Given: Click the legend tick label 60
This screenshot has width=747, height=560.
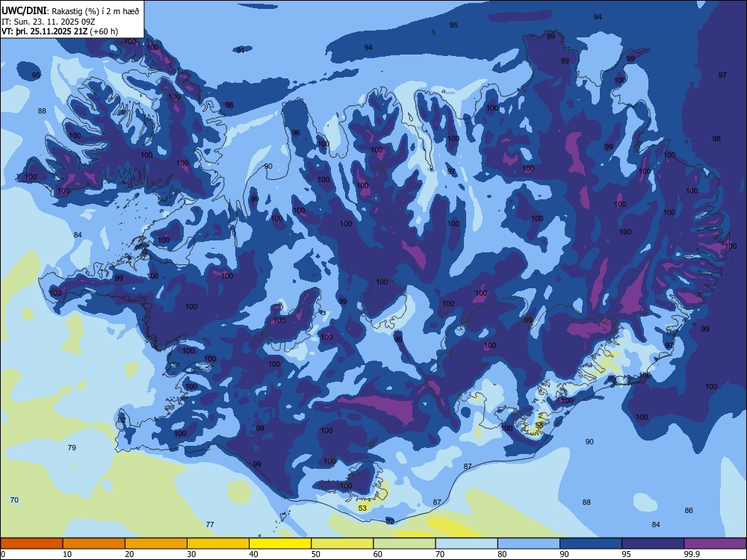Looking at the screenshot, I should pyautogui.click(x=378, y=554).
